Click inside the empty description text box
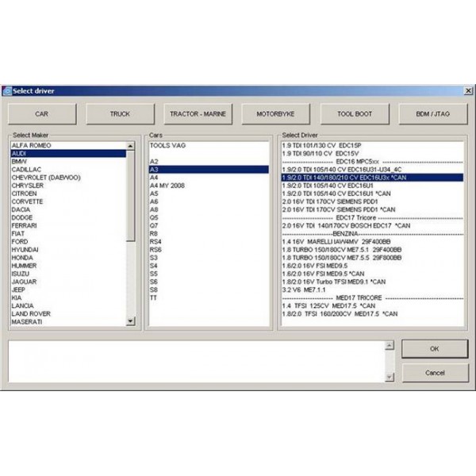This screenshot has width=476, height=476. [197, 361]
